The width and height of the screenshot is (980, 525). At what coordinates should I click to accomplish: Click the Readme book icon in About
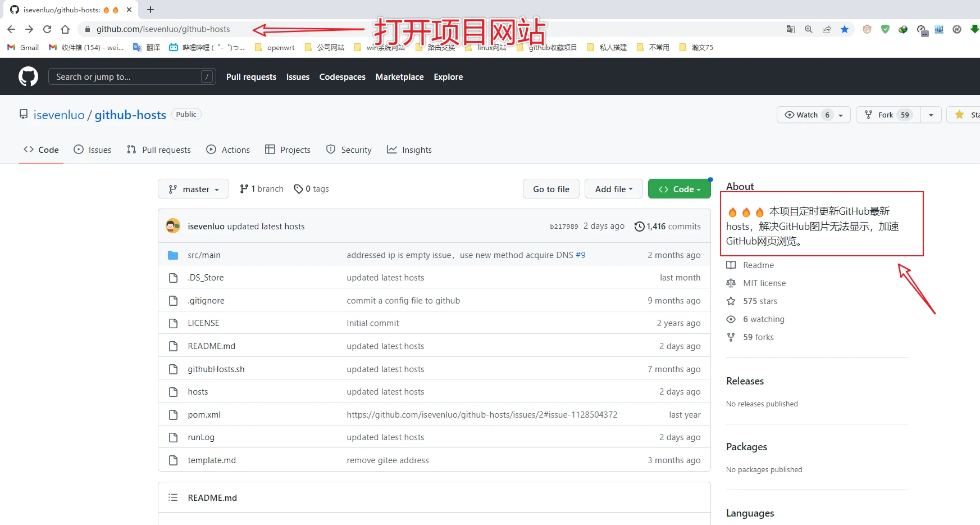coord(731,265)
